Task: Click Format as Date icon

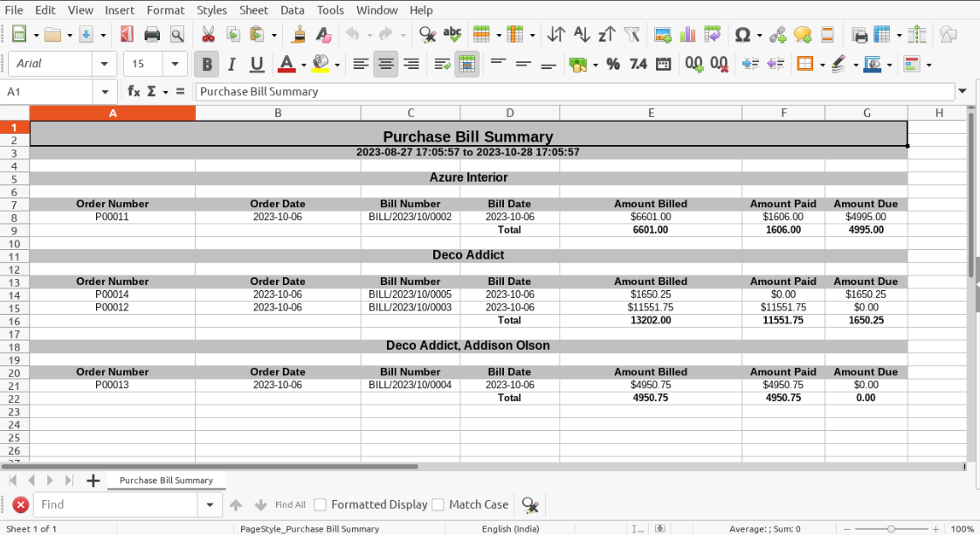Action: click(663, 64)
